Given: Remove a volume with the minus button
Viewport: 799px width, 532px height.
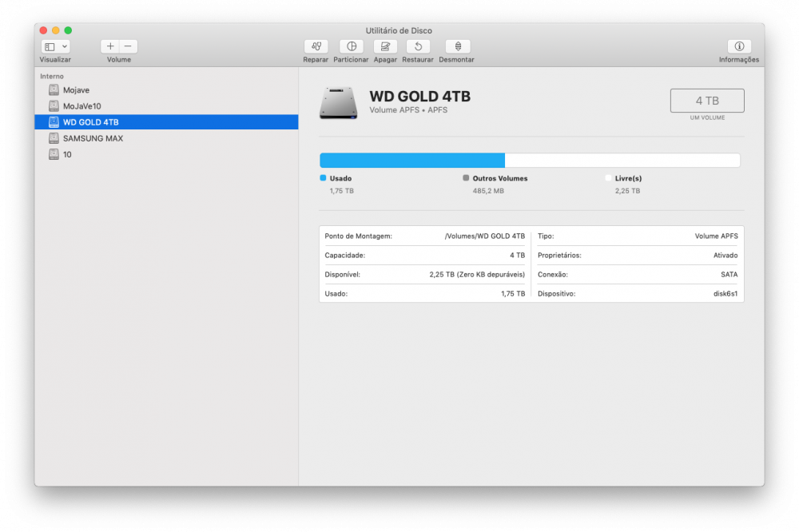Looking at the screenshot, I should 129,46.
